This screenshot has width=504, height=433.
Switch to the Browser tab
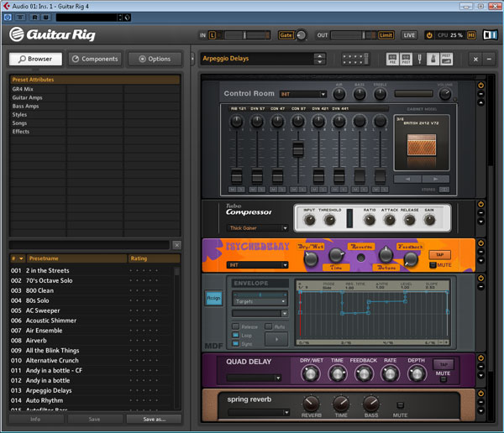click(x=35, y=59)
